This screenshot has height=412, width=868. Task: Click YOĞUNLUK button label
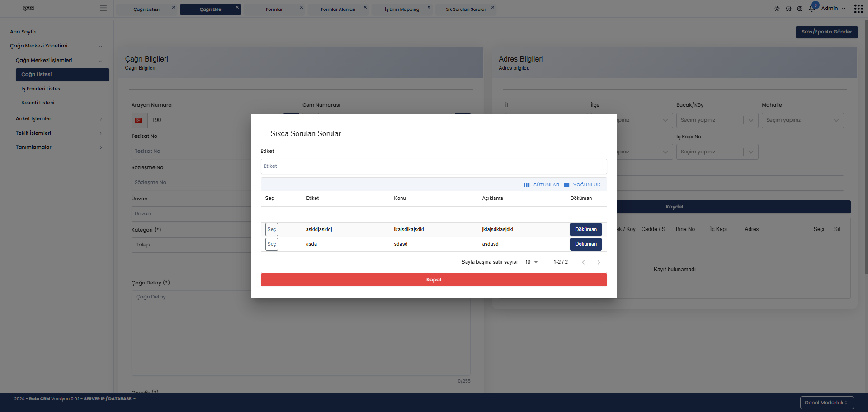click(587, 185)
